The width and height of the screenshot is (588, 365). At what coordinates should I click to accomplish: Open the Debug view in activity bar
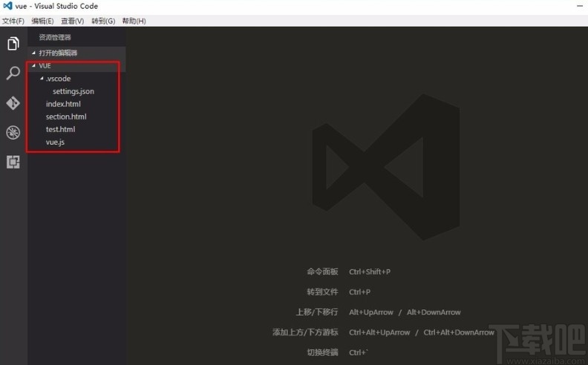[13, 132]
